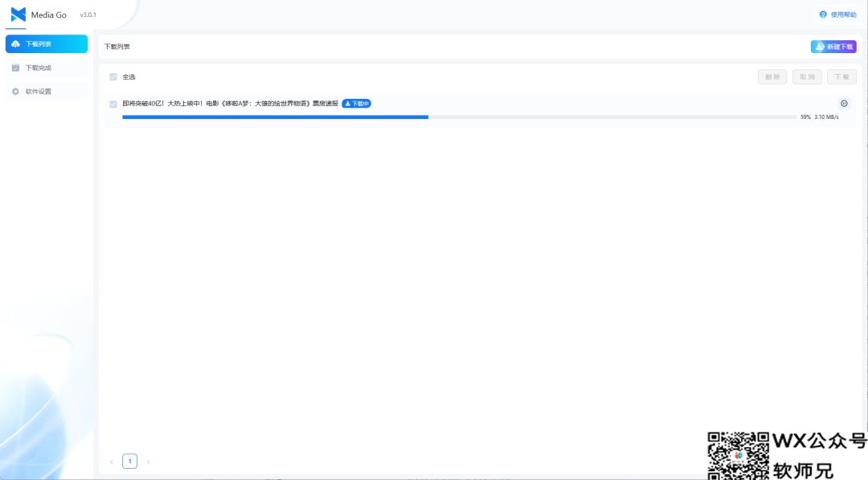
Task: Select the 3.10 MB/s speed text
Action: tap(826, 117)
